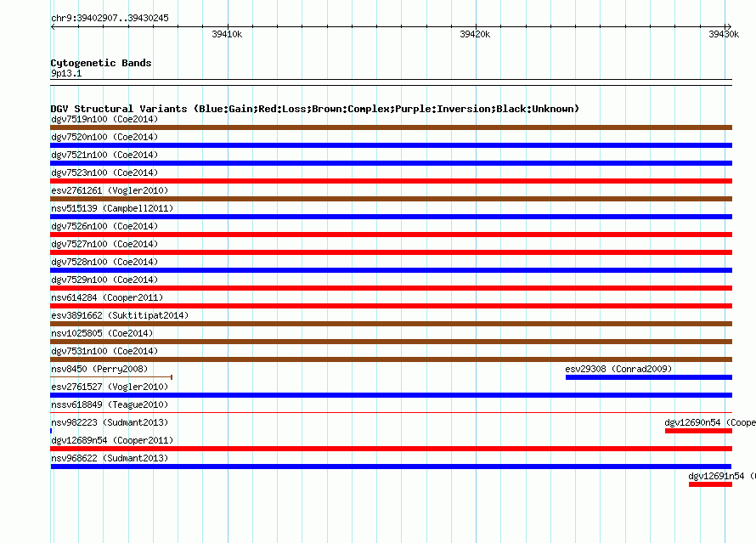Click blue bar under nsv968622

(x=391, y=467)
